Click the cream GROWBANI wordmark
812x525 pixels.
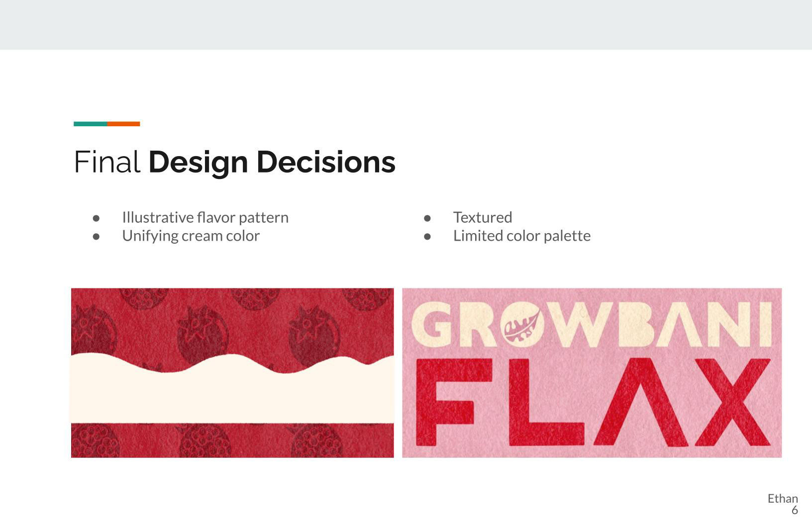tap(592, 325)
